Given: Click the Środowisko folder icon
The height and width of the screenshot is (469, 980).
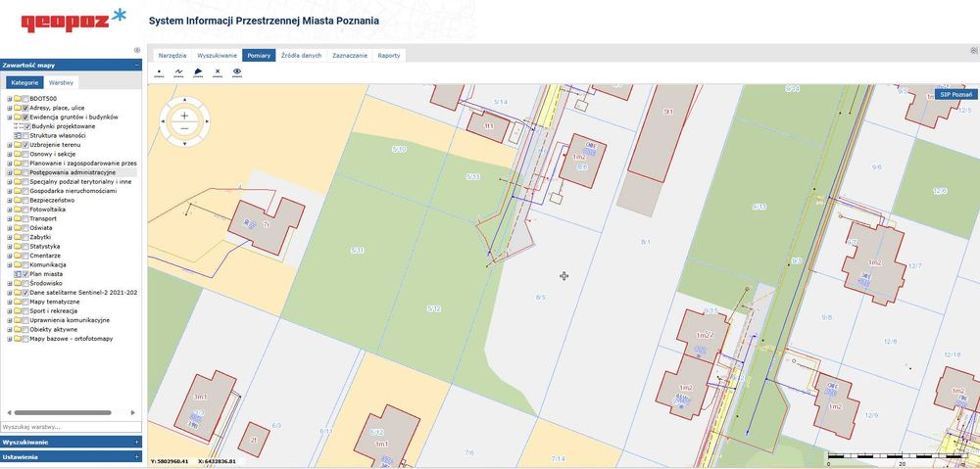Looking at the screenshot, I should (18, 284).
